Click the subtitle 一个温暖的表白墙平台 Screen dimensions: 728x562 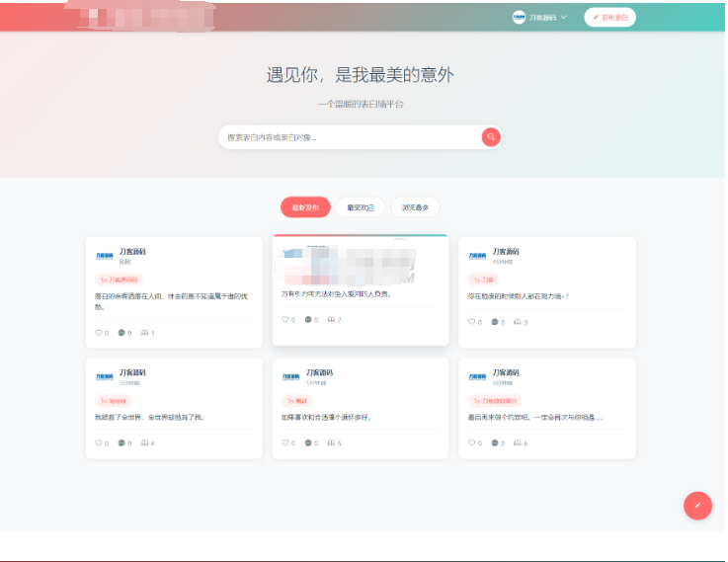pyautogui.click(x=361, y=104)
